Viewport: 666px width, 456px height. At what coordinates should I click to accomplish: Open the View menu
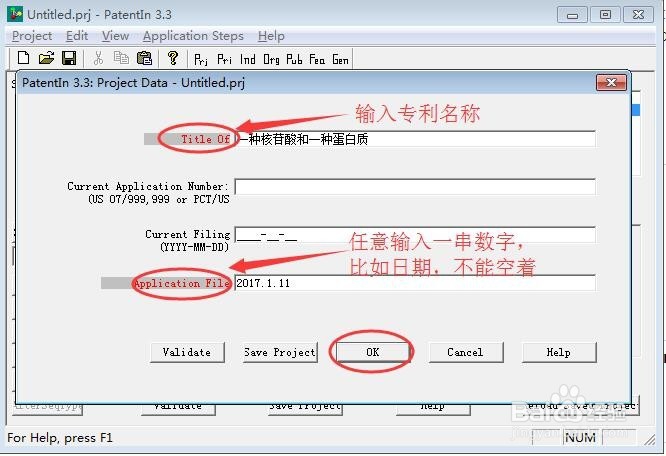[115, 36]
